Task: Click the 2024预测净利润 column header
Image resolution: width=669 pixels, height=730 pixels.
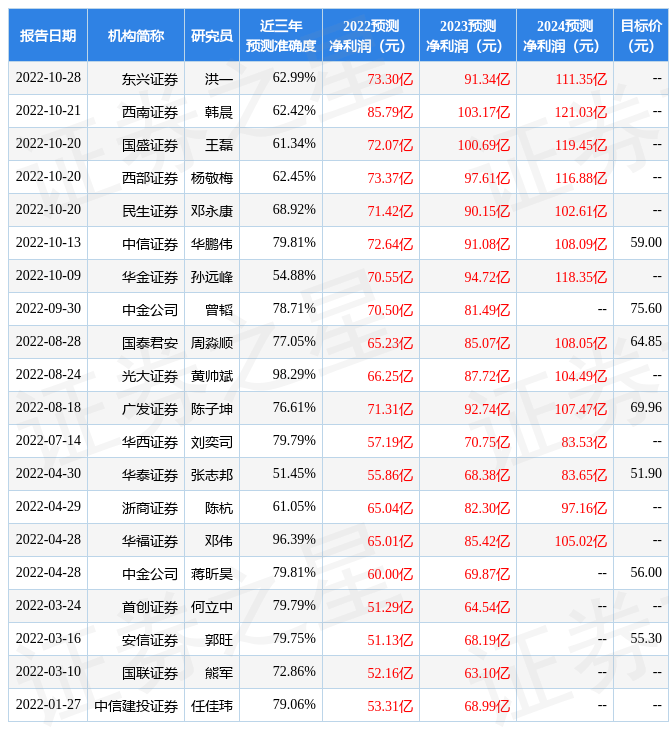Action: pyautogui.click(x=565, y=35)
